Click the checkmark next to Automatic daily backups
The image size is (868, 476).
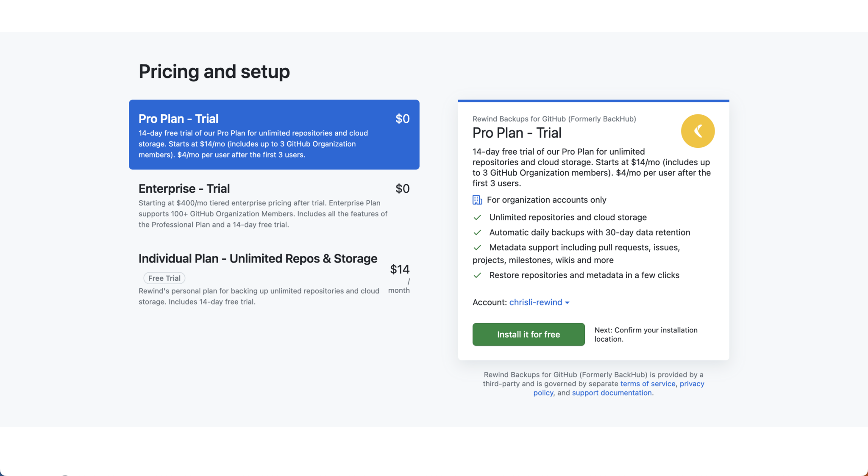click(x=477, y=232)
